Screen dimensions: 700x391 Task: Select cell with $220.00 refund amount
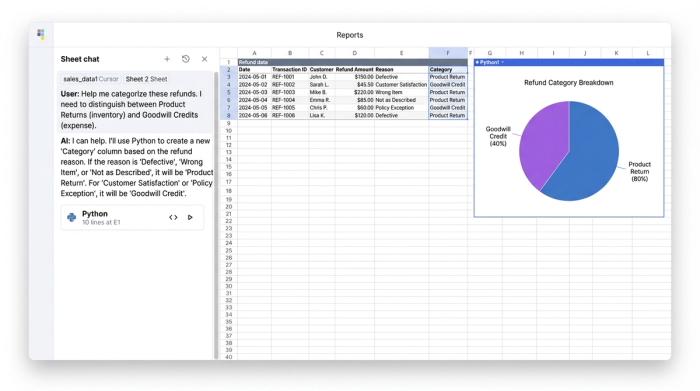(354, 92)
